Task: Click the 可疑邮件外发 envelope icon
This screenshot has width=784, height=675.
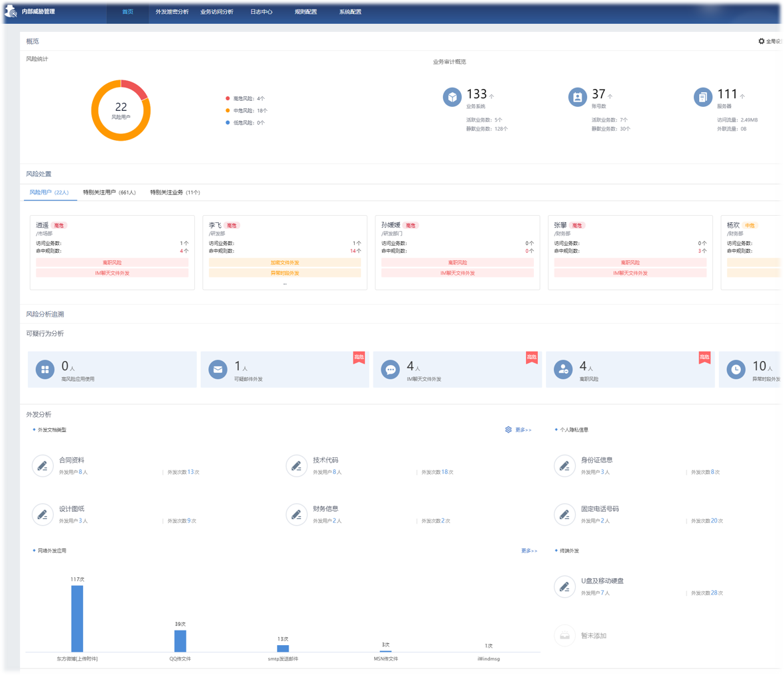Action: point(218,370)
